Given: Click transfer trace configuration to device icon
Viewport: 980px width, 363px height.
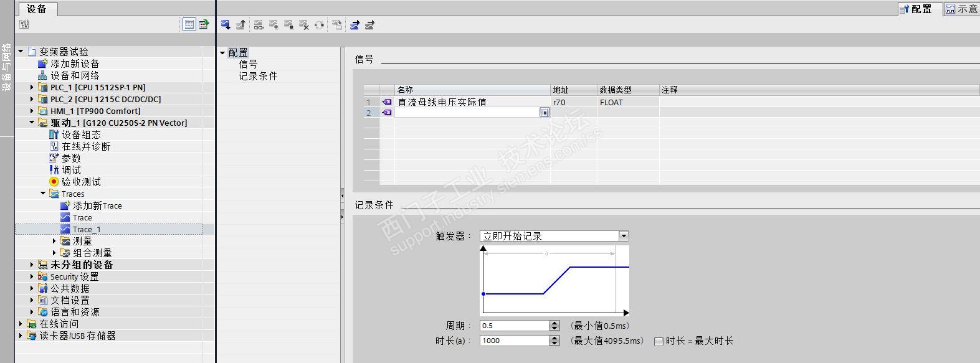Looking at the screenshot, I should tap(226, 25).
